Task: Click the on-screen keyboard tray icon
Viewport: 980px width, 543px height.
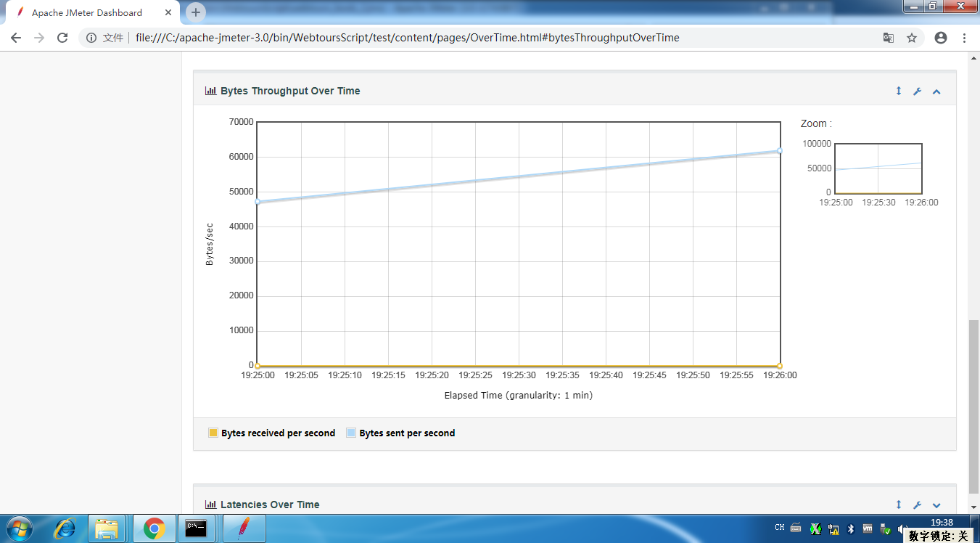Action: click(x=796, y=528)
